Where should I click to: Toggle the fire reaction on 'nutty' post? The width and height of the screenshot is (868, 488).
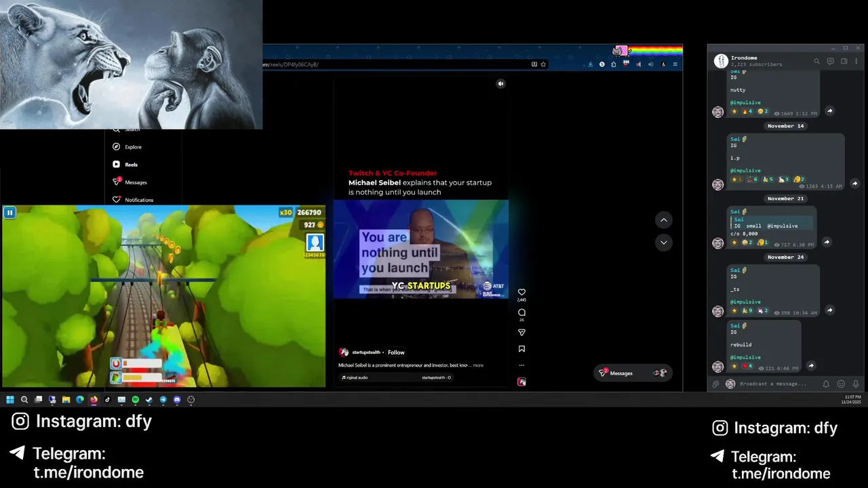click(748, 111)
